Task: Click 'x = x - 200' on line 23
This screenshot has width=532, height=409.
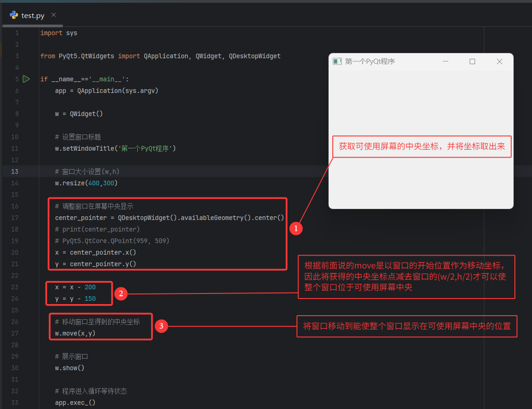Action: pyautogui.click(x=75, y=287)
